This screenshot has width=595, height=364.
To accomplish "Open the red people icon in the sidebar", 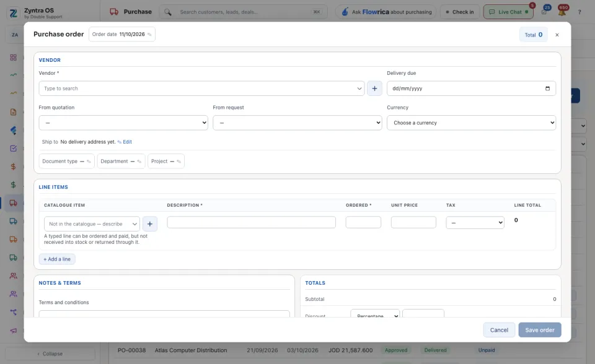I will [13, 275].
